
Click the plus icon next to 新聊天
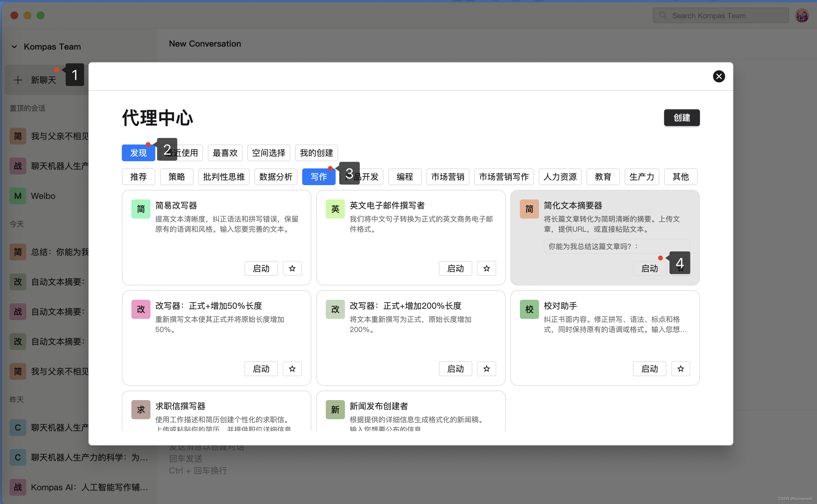(18, 80)
